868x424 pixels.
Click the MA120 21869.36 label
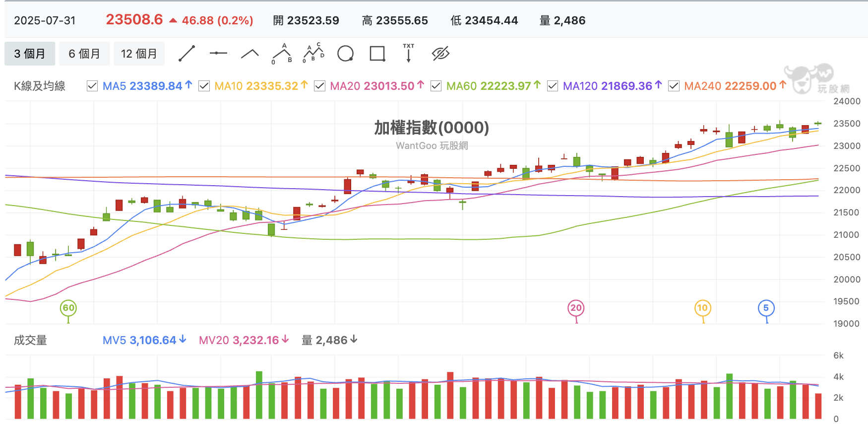pos(612,86)
